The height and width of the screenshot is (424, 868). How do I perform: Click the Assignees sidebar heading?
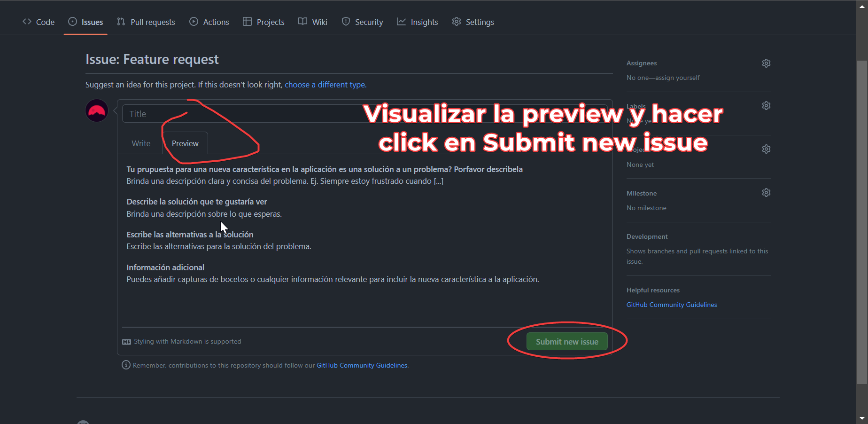[642, 63]
